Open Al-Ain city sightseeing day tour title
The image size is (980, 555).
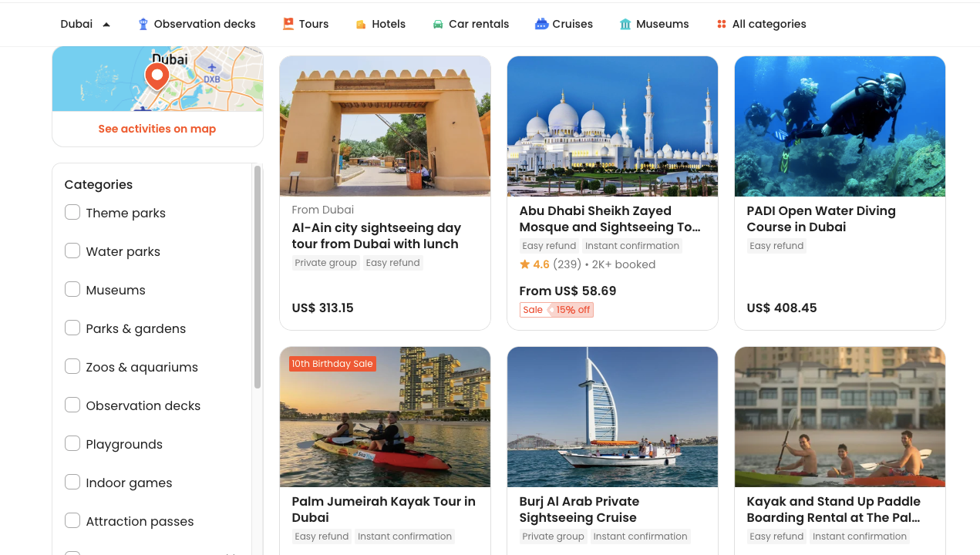pyautogui.click(x=376, y=236)
